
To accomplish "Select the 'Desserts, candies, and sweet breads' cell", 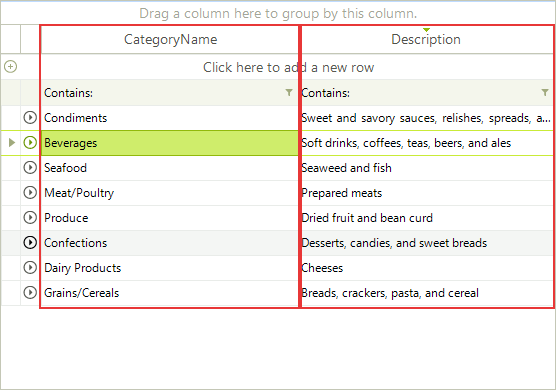I will coord(427,243).
